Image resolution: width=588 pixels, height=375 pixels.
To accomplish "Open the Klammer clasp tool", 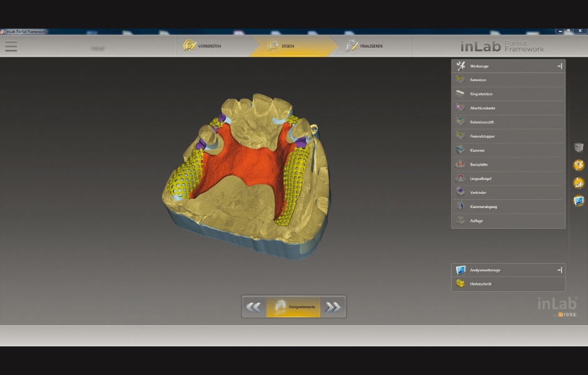I will click(508, 150).
